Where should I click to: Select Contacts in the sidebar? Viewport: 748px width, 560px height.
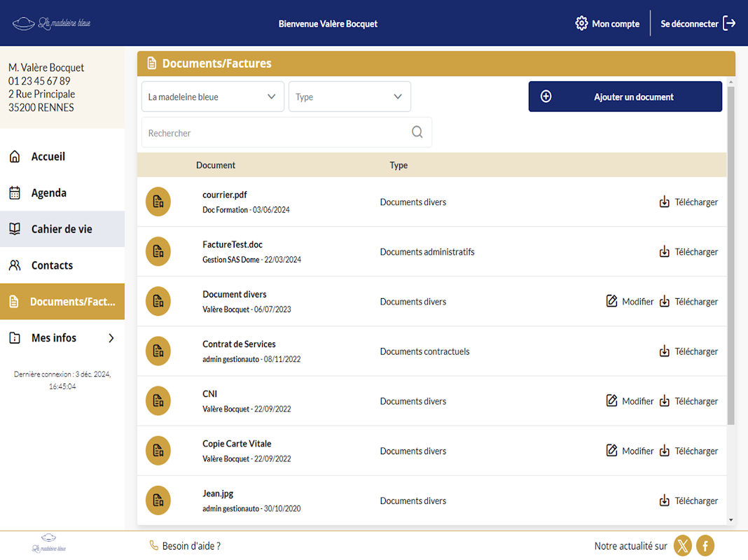52,265
